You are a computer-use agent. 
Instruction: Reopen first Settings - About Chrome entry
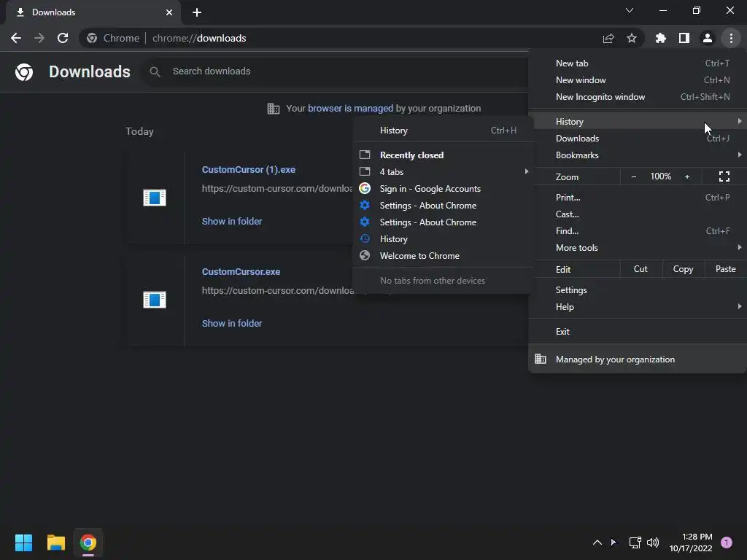point(443,205)
